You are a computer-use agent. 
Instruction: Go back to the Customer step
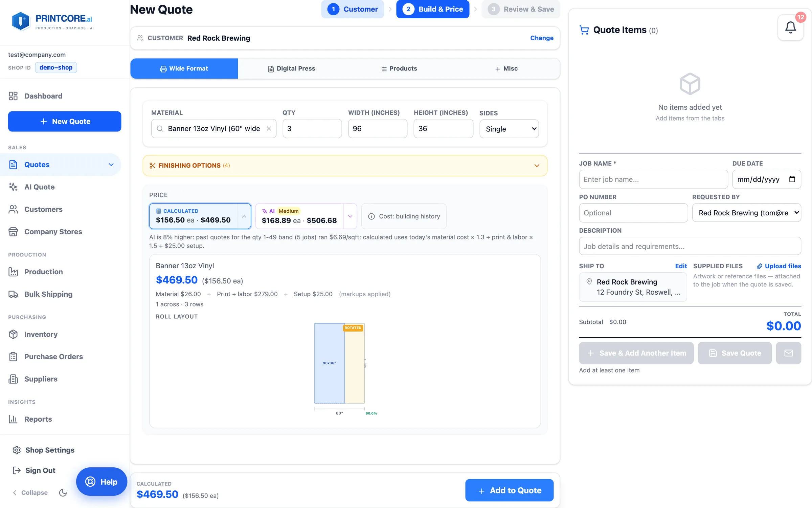point(353,9)
